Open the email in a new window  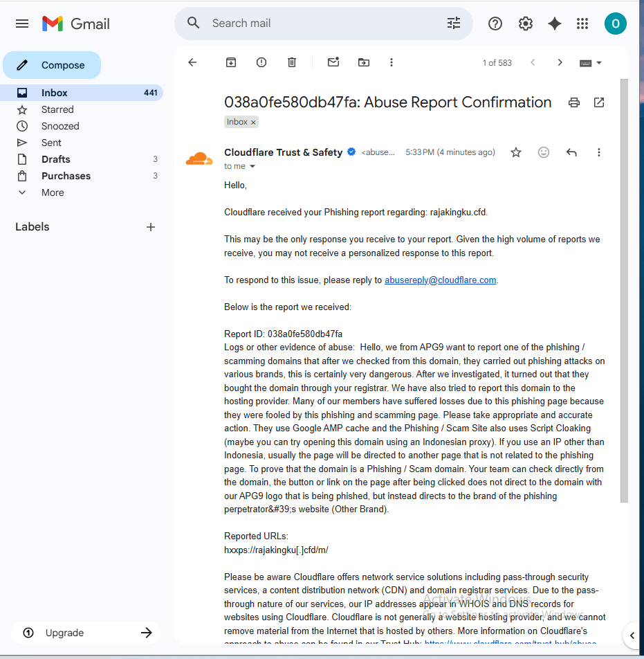tap(599, 102)
